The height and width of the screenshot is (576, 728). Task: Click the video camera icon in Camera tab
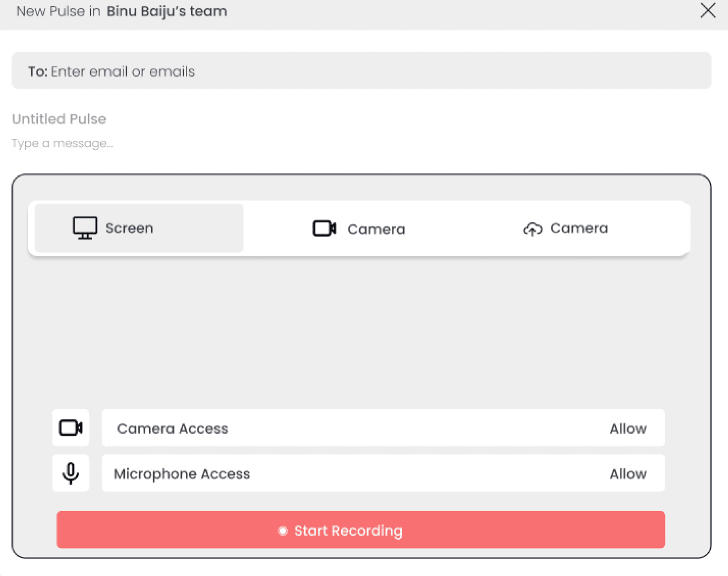324,228
